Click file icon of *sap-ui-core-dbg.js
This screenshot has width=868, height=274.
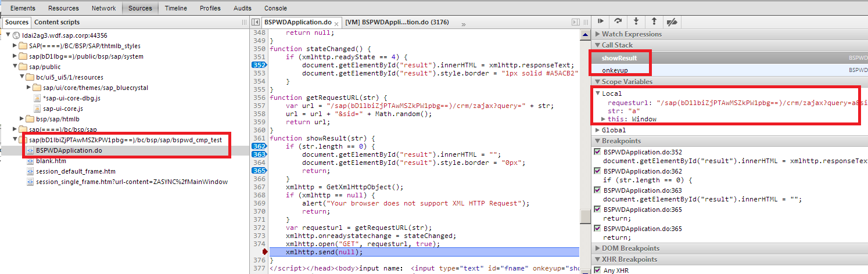(38, 98)
